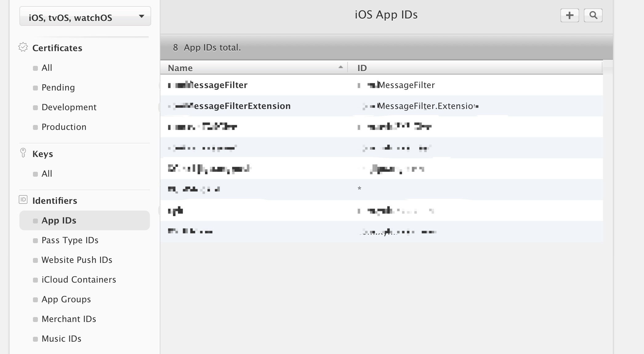Screen dimensions: 644x354
Task: Select All under Keys
Action: pyautogui.click(x=47, y=174)
